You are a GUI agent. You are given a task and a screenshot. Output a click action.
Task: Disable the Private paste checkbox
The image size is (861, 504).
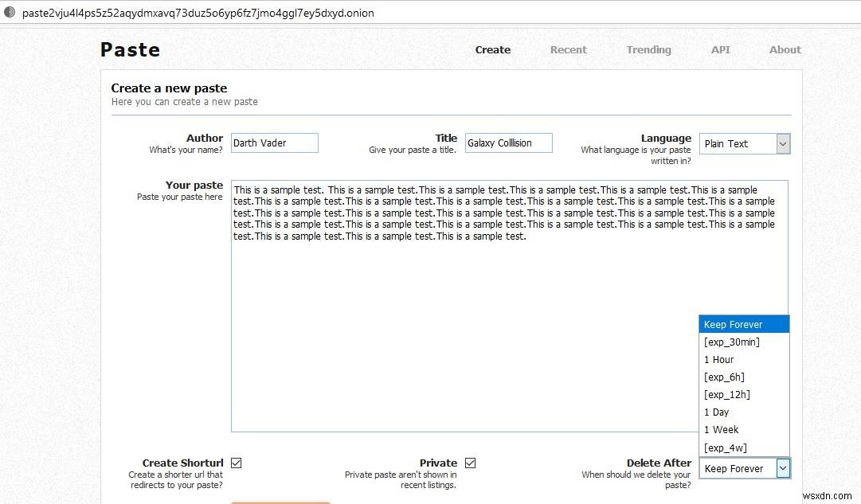point(471,462)
